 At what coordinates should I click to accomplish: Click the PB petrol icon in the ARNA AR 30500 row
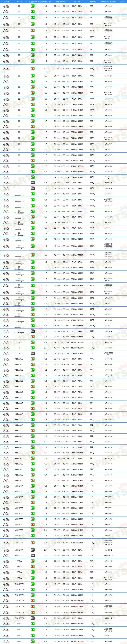(x=32, y=572)
